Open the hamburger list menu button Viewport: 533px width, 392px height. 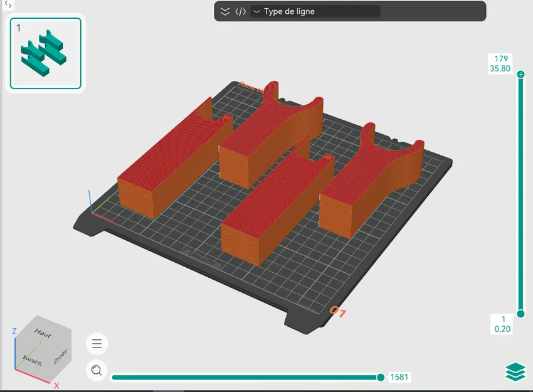(97, 343)
